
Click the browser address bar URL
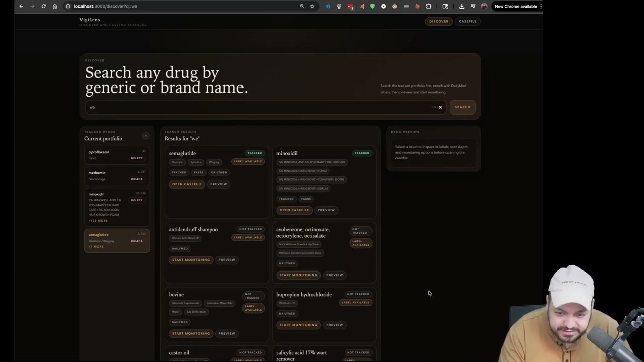(x=106, y=6)
